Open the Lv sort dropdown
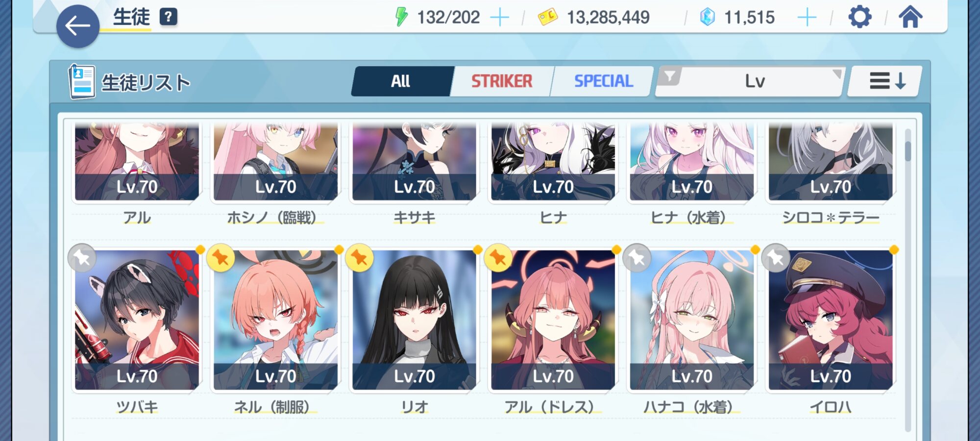Image resolution: width=980 pixels, height=441 pixels. click(x=755, y=81)
